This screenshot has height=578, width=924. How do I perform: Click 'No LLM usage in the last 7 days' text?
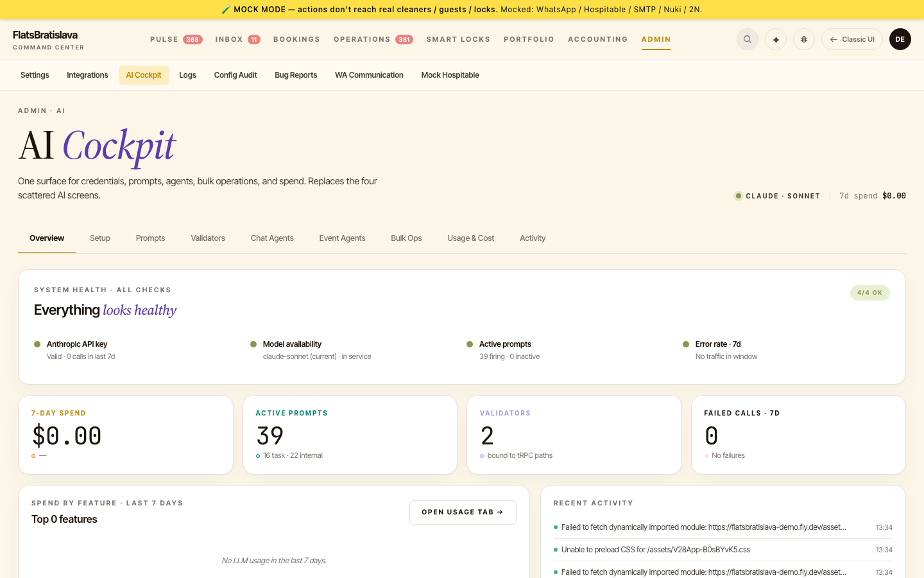pyautogui.click(x=274, y=561)
